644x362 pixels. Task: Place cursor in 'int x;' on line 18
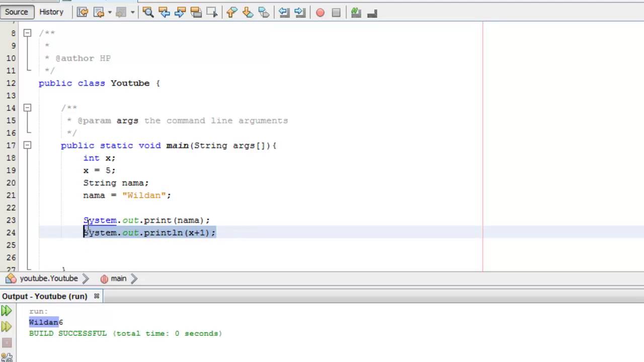99,158
